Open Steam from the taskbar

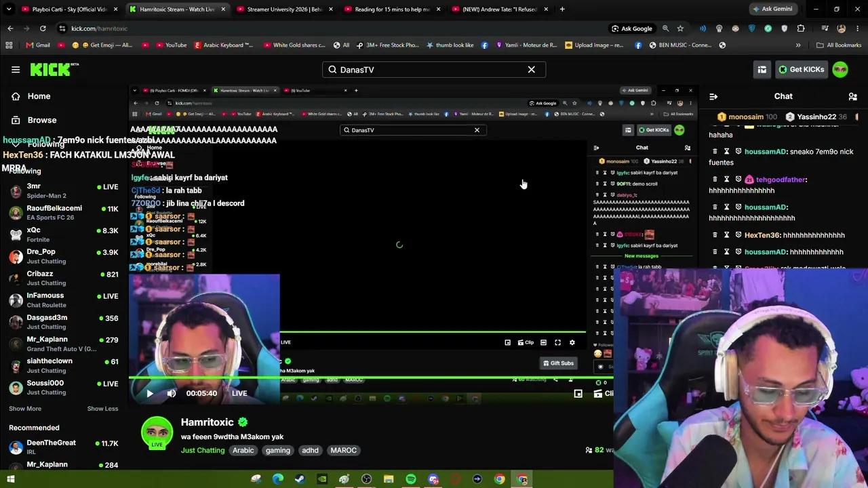coord(300,479)
